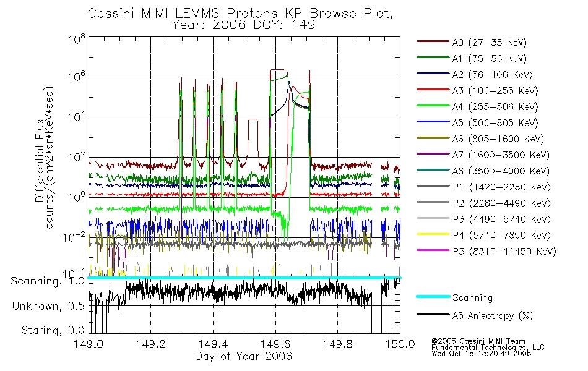This screenshot has width=588, height=371.
Task: Click the cyan Scanning bar in plot
Action: 244,278
